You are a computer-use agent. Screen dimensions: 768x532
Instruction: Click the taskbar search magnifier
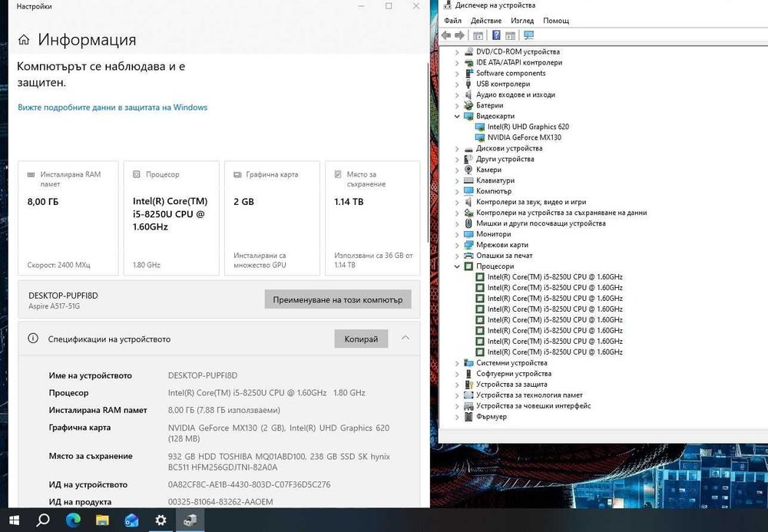(x=43, y=520)
